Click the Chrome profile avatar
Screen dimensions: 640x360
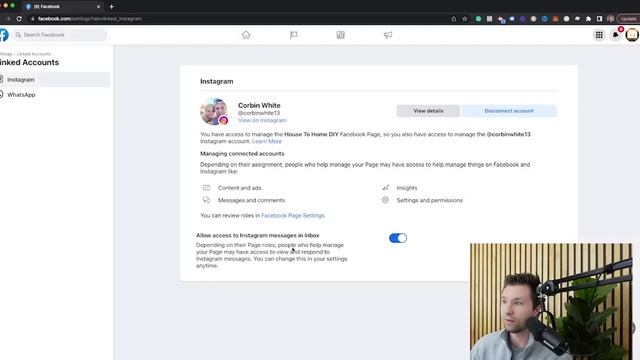tap(610, 19)
